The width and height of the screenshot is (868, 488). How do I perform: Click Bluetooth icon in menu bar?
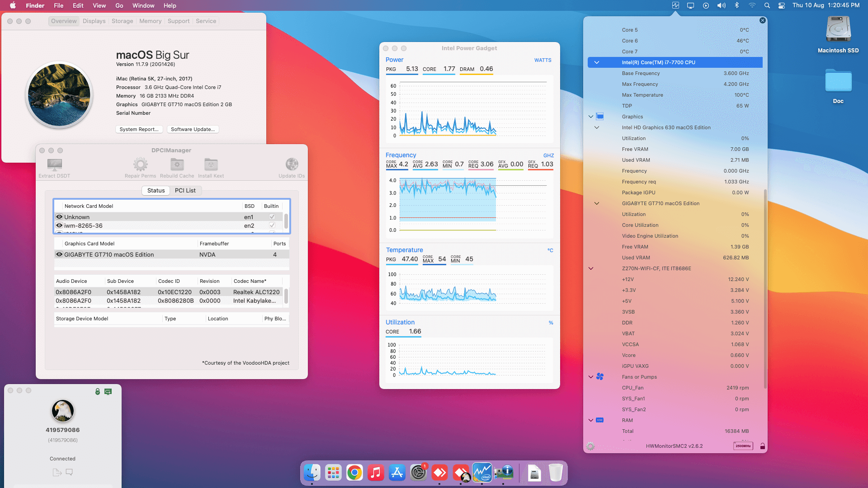[x=736, y=5]
